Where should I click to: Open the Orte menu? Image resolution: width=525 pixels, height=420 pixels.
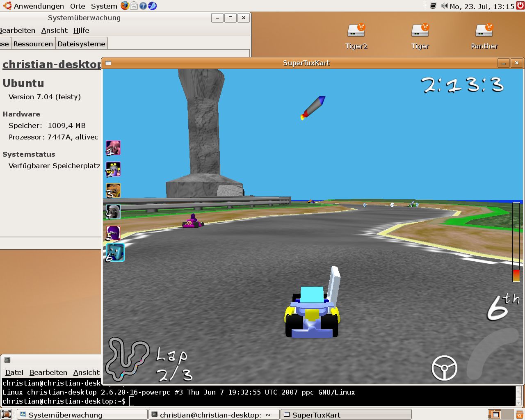click(x=78, y=6)
